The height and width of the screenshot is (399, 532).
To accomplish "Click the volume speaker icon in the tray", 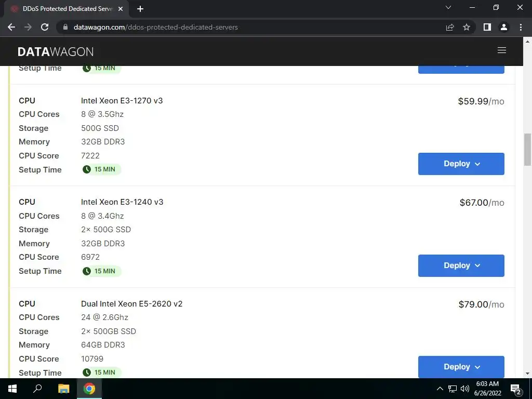I will click(x=465, y=389).
